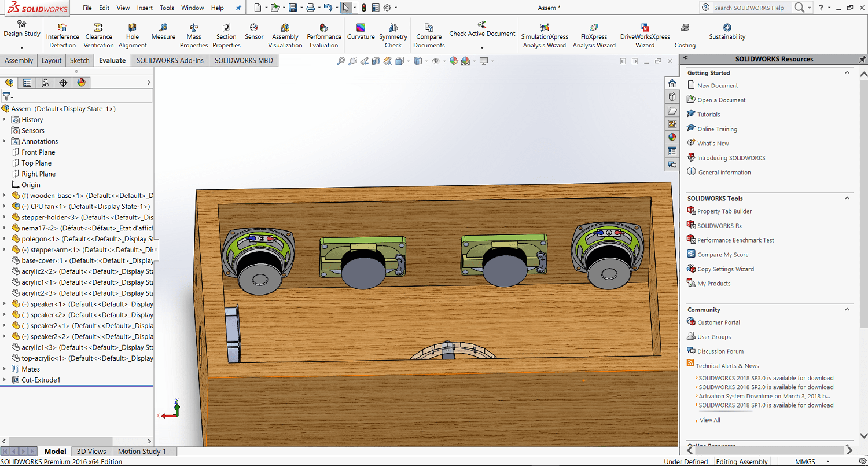The width and height of the screenshot is (868, 466).
Task: Select the Front Plane item
Action: coord(38,152)
